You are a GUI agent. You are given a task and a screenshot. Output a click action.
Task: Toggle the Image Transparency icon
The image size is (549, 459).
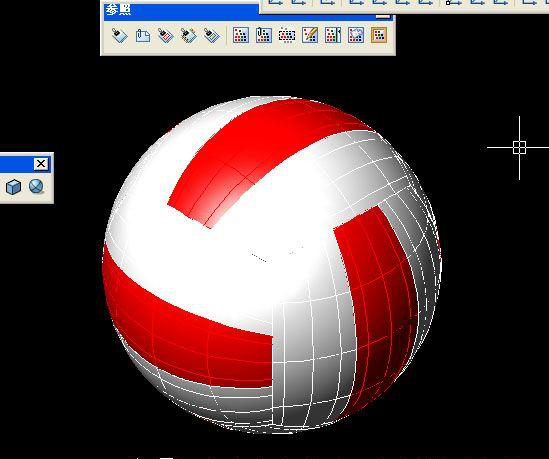pos(356,35)
